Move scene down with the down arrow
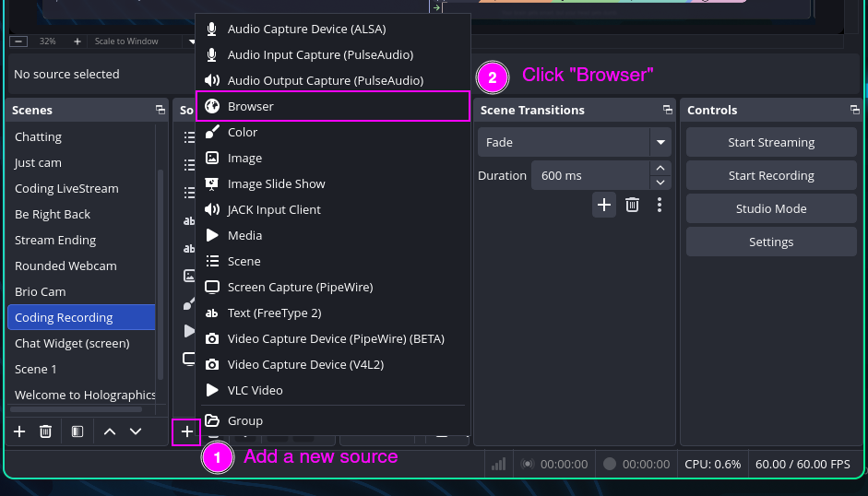Viewport: 868px width, 496px height. click(x=136, y=431)
